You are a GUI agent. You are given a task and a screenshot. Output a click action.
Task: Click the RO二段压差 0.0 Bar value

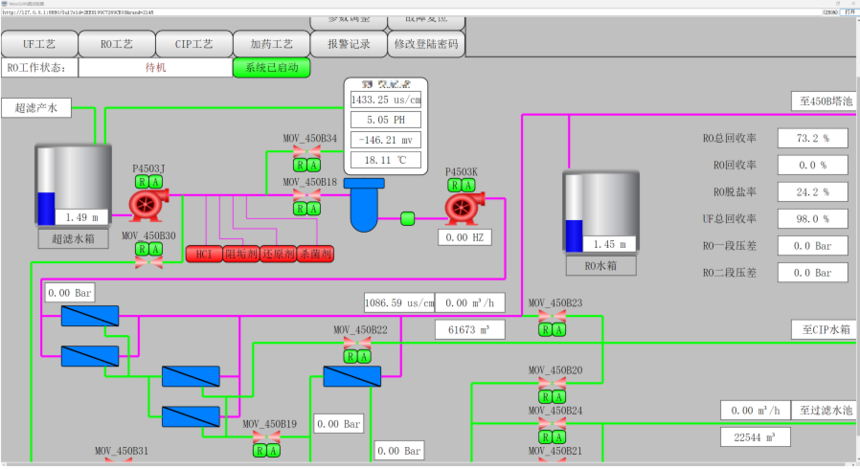pos(813,273)
